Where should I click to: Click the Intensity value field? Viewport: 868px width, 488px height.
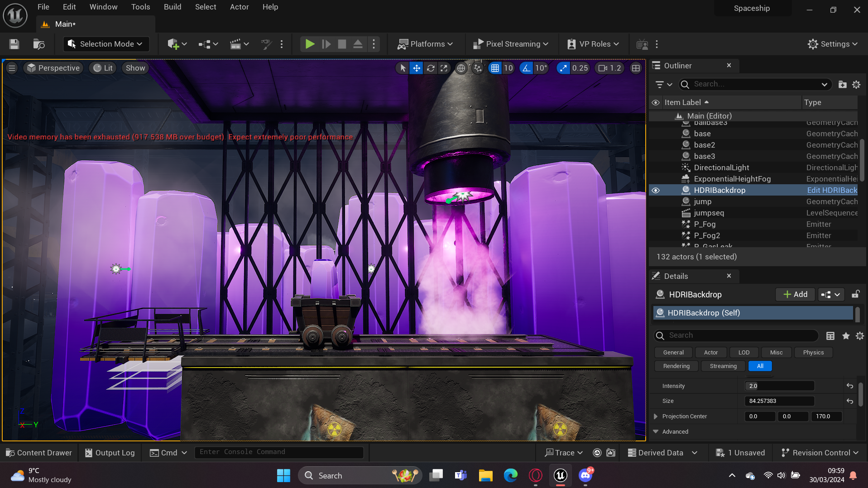coord(779,386)
